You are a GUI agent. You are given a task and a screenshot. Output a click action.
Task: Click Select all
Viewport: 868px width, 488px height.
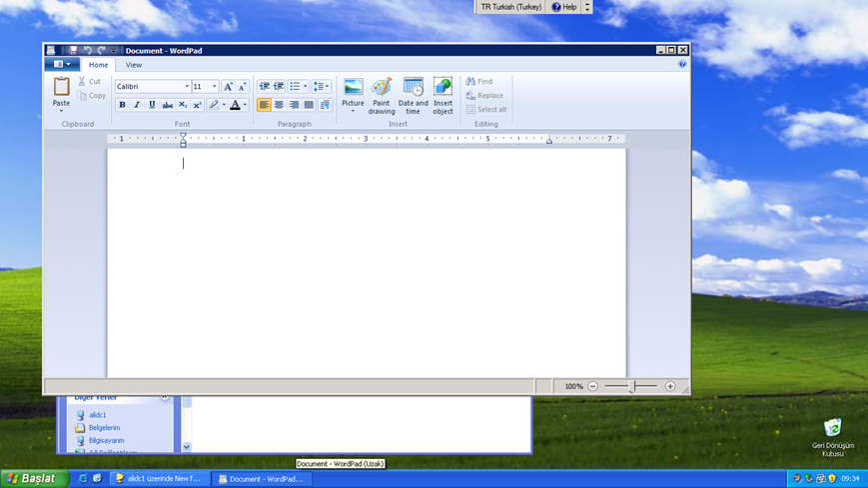pyautogui.click(x=486, y=110)
